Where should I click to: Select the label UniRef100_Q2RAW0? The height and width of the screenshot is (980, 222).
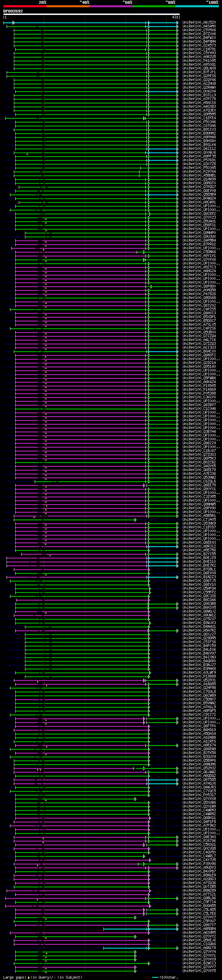[x=199, y=88]
